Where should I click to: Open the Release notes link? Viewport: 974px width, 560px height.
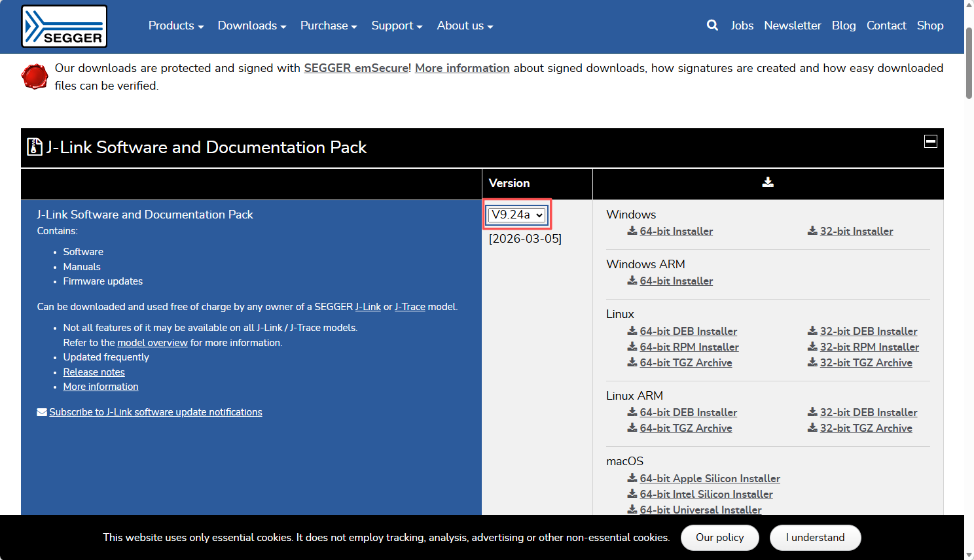pyautogui.click(x=94, y=372)
